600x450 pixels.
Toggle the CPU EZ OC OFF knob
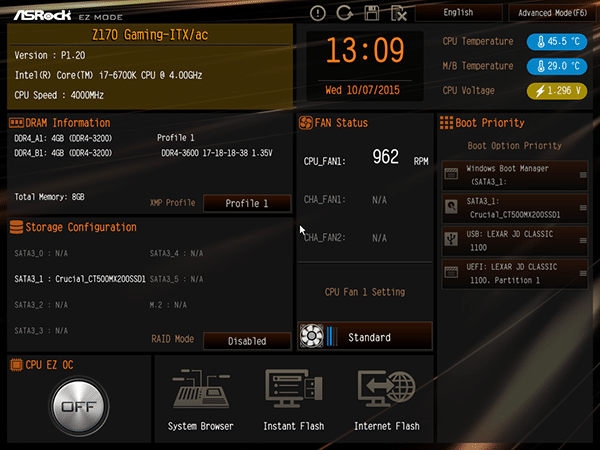pyautogui.click(x=79, y=406)
